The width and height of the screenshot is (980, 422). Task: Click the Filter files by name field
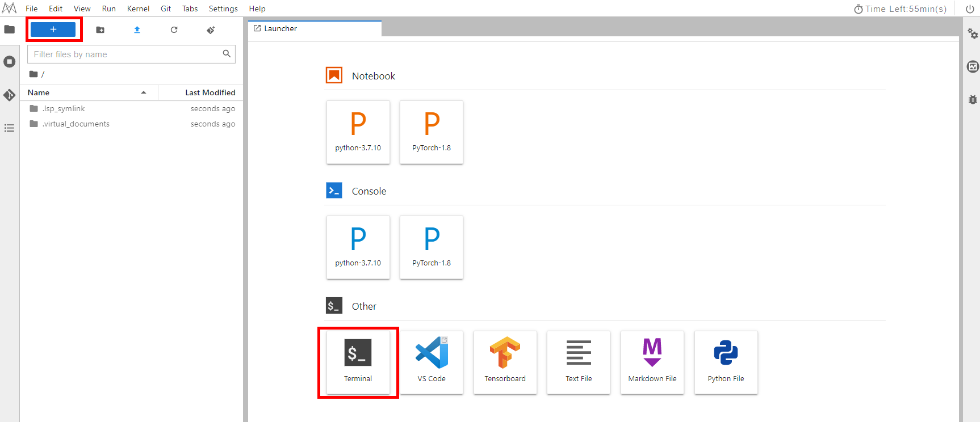(126, 54)
